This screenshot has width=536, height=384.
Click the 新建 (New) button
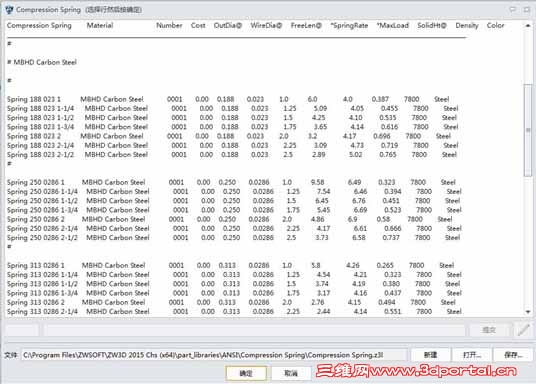430,355
